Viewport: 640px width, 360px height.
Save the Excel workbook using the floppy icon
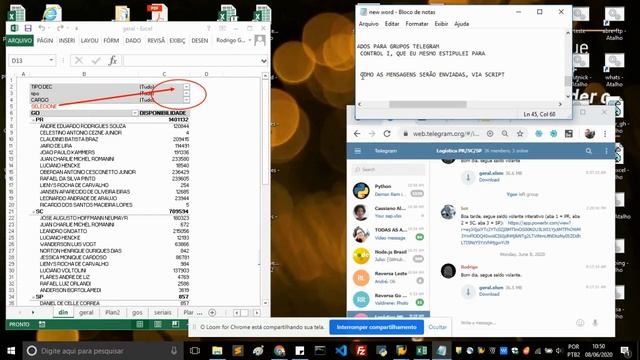pyautogui.click(x=28, y=28)
